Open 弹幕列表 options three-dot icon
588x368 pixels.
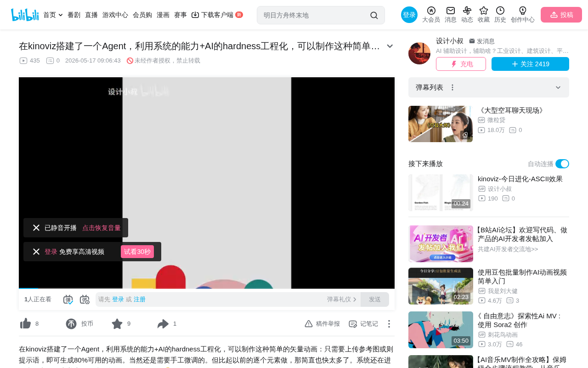pos(452,87)
